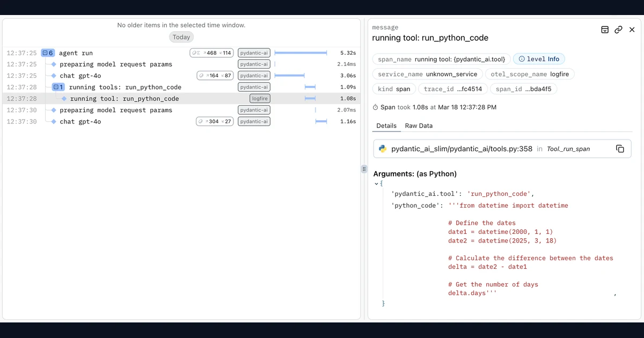Click the 1.16s chat gpt-4o timeline bar
The image size is (644, 338).
[321, 121]
